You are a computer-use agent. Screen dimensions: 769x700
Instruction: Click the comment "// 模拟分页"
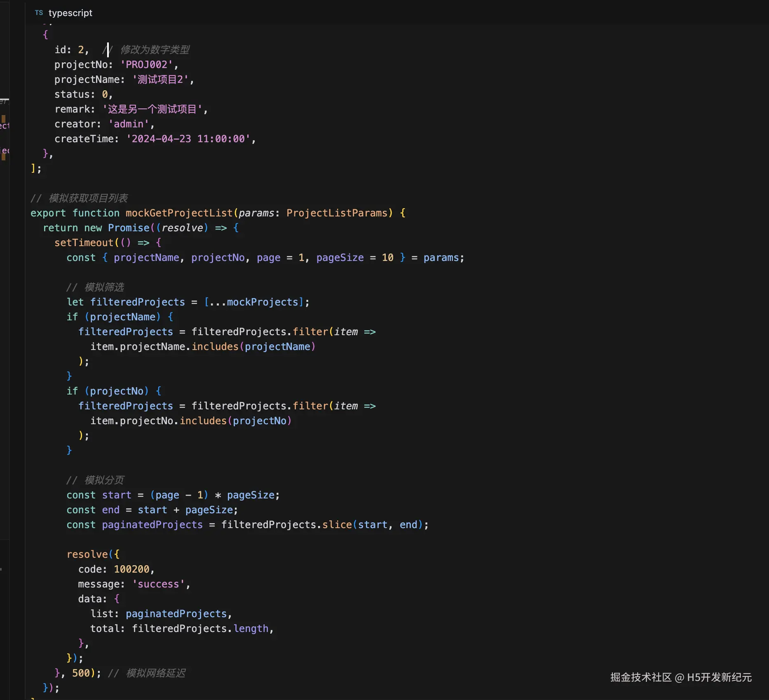[95, 480]
